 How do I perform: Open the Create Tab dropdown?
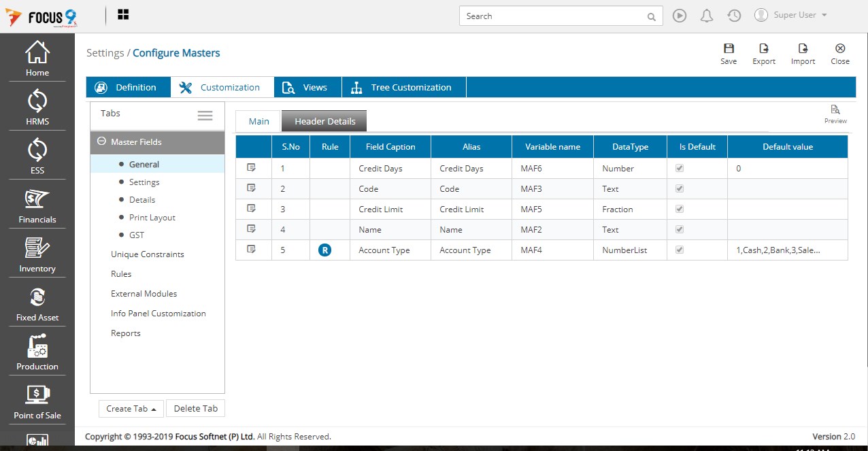[131, 408]
